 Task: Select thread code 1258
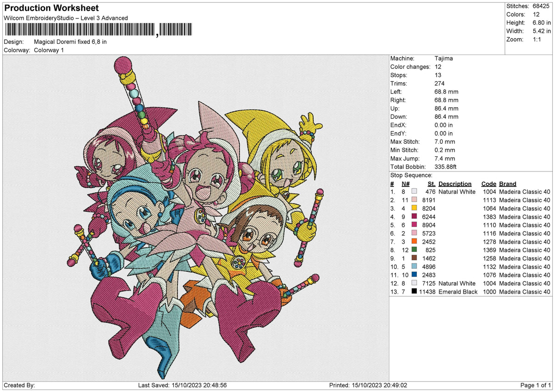click(489, 258)
